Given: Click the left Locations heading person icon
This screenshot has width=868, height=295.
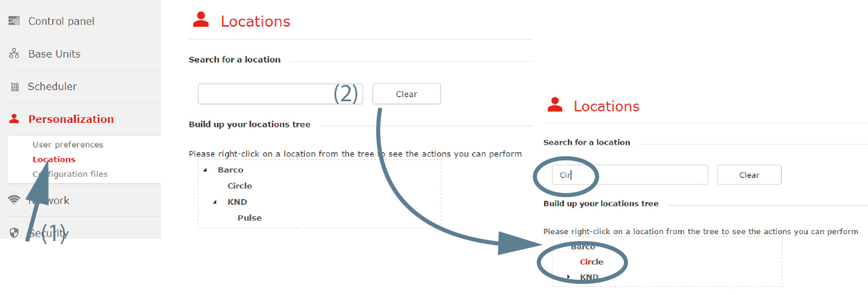Looking at the screenshot, I should pos(201,20).
